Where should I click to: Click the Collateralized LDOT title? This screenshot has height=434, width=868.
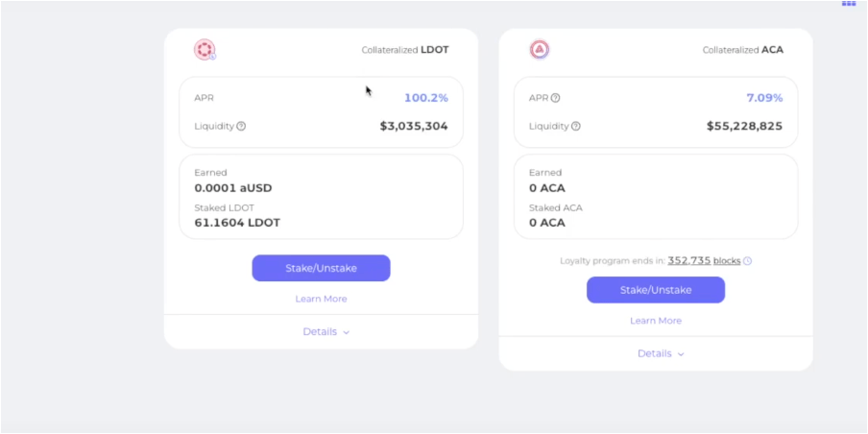[404, 50]
